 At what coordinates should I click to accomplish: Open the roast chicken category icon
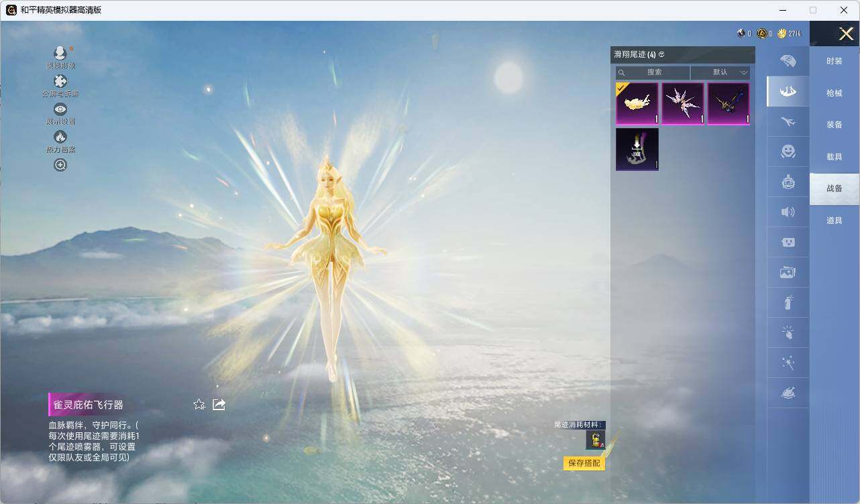pyautogui.click(x=788, y=393)
